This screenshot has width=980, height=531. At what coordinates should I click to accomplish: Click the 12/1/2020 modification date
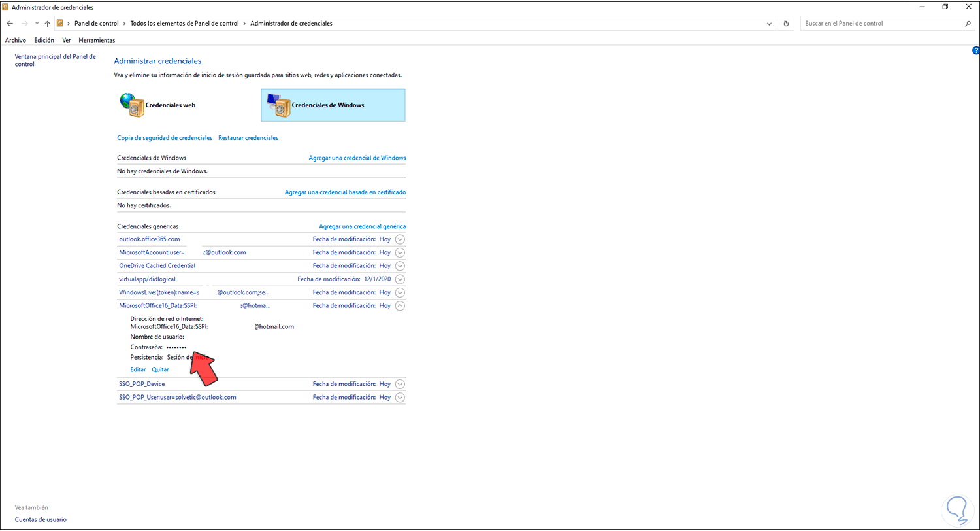376,279
